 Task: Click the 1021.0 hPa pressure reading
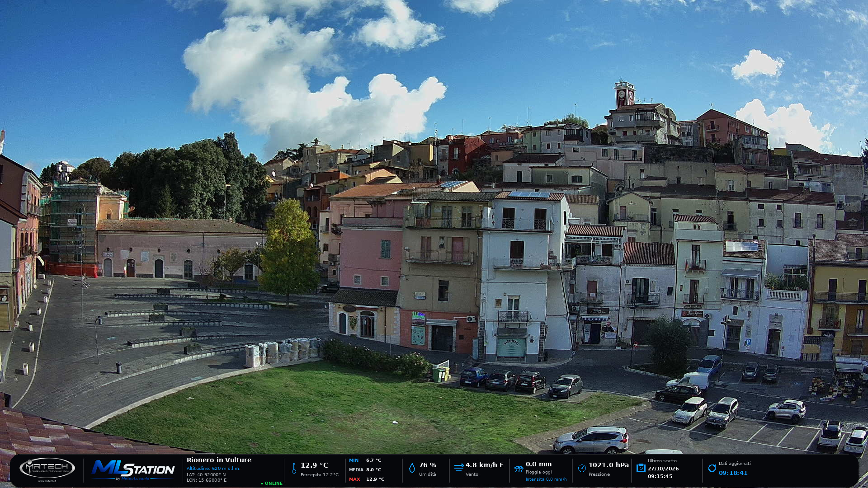click(609, 465)
